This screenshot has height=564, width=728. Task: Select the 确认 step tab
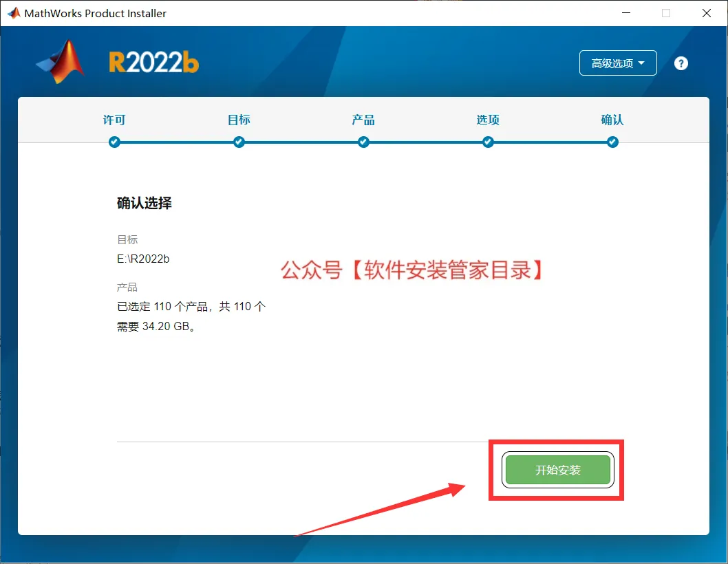612,120
